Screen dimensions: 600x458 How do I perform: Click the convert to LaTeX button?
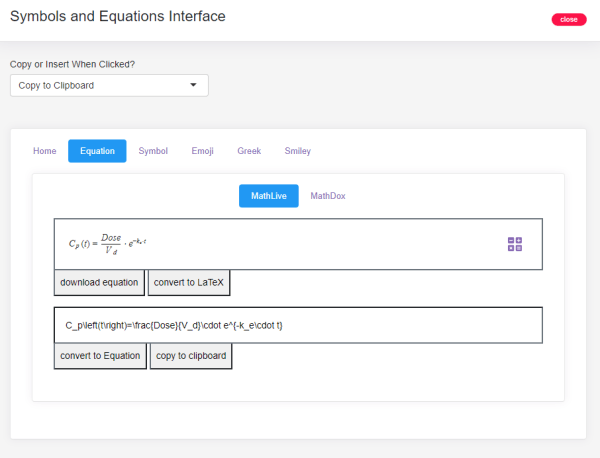[190, 283]
